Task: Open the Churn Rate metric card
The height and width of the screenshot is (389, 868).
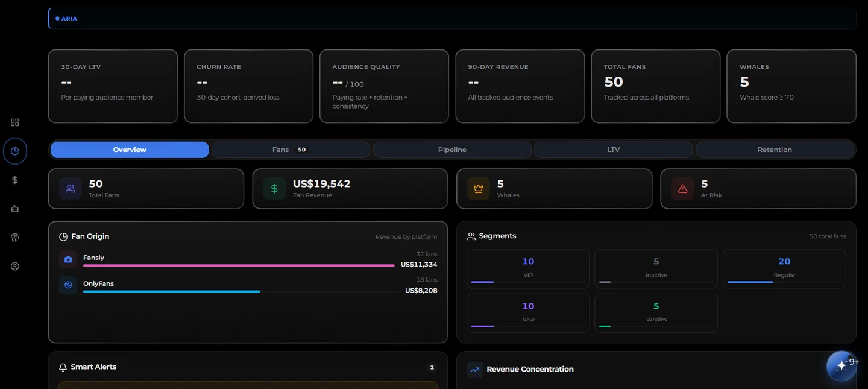Action: coord(248,86)
